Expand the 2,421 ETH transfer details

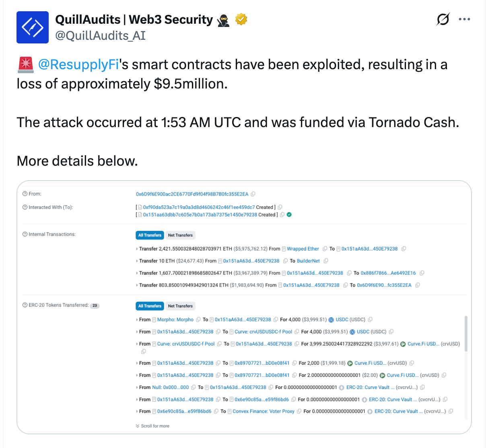pos(137,249)
